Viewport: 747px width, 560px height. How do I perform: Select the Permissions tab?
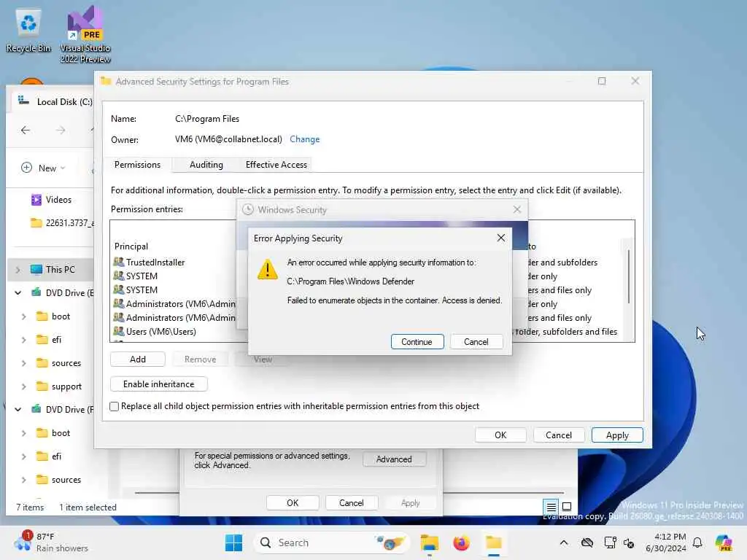point(137,165)
